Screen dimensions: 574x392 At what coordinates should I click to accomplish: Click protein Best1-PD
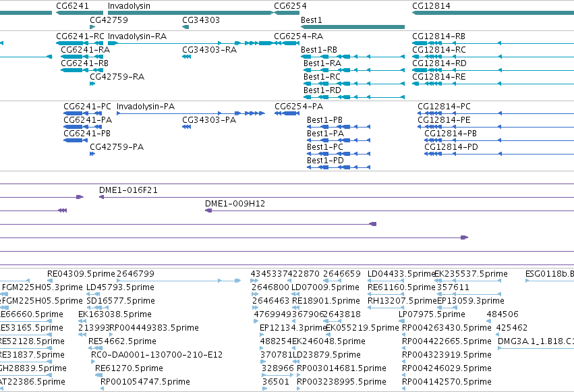click(325, 161)
